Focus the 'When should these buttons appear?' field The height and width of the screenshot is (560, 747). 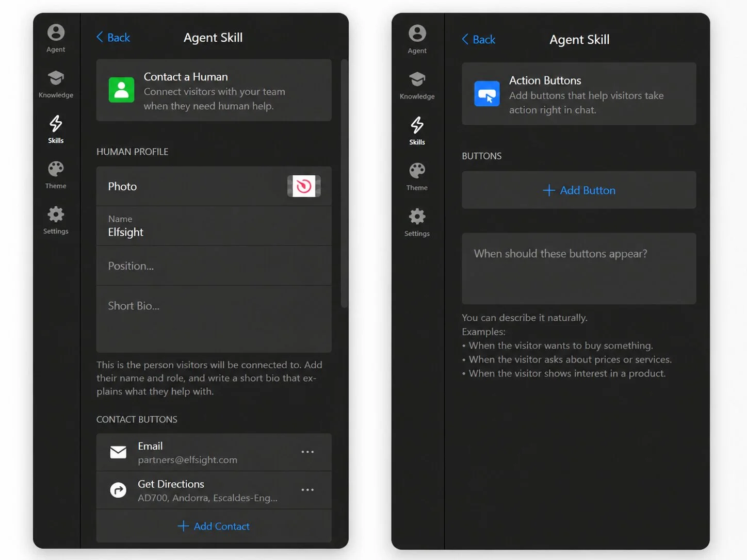579,268
